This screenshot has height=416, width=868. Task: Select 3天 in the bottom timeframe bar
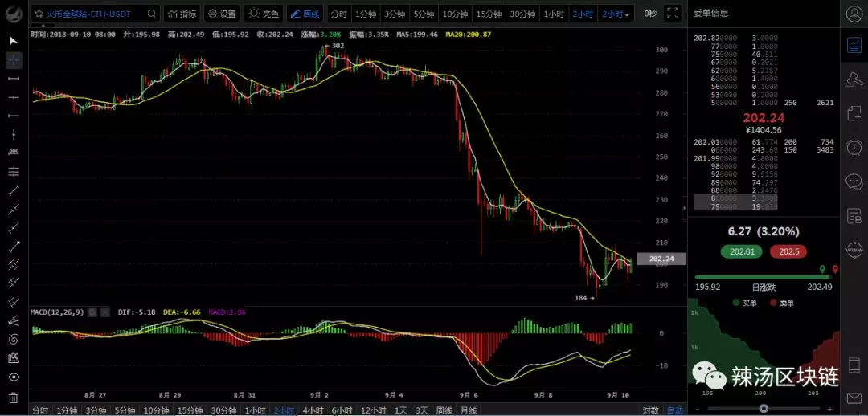(x=421, y=410)
